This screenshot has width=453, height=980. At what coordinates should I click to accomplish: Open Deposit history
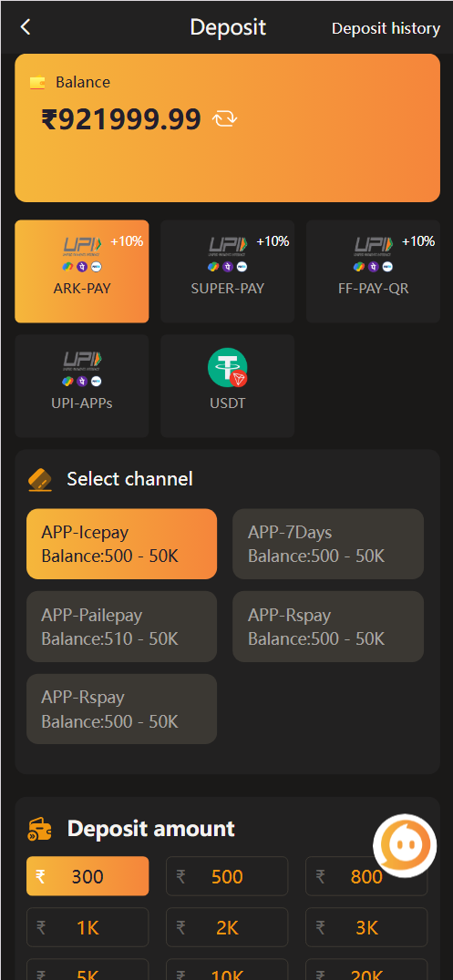(x=386, y=29)
